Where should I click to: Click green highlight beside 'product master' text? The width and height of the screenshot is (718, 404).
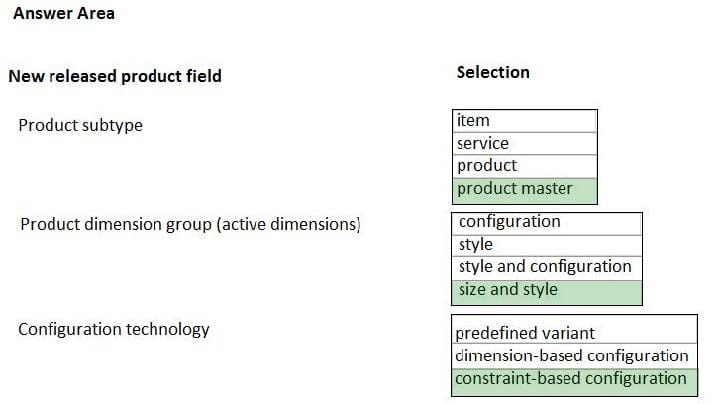585,191
